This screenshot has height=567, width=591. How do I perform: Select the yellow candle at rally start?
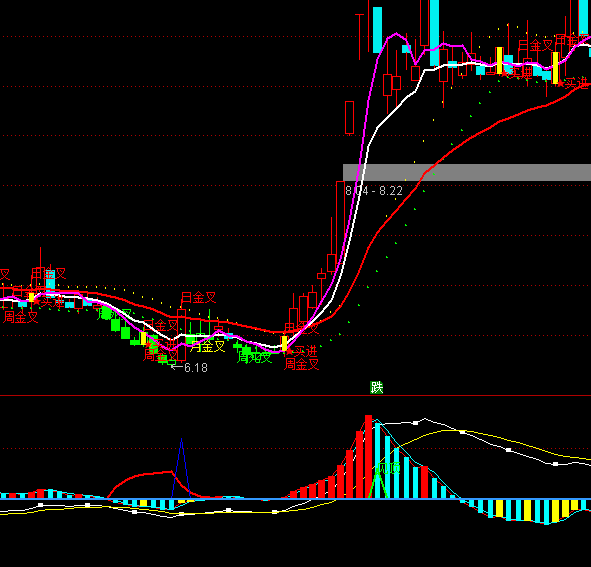[x=285, y=343]
